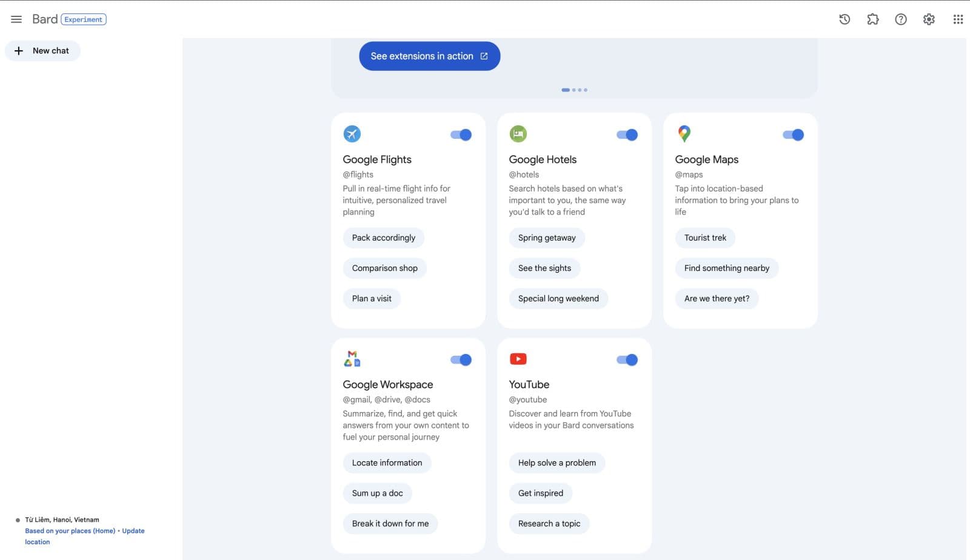The height and width of the screenshot is (560, 970).
Task: Disable the Google Flights extension
Action: pos(461,134)
